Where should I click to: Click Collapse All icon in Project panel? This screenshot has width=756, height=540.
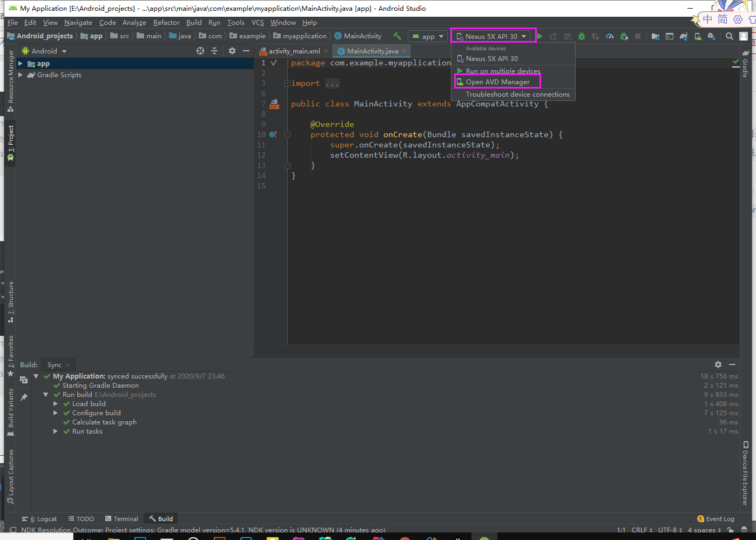click(x=214, y=51)
